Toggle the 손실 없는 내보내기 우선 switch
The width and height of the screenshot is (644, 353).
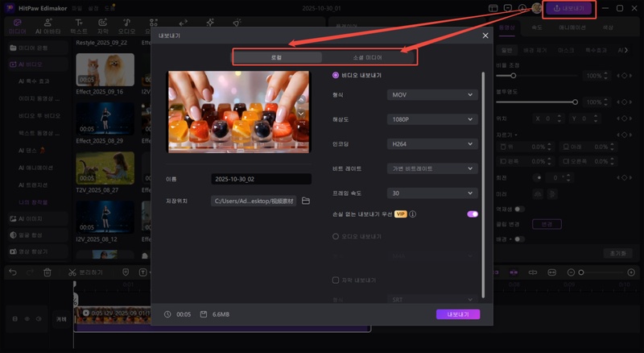click(473, 214)
